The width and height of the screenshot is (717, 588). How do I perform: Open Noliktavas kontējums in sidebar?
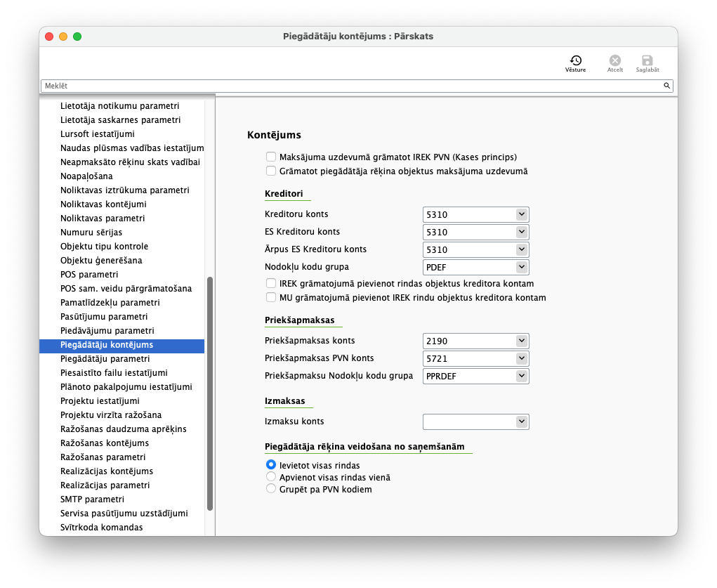(103, 204)
